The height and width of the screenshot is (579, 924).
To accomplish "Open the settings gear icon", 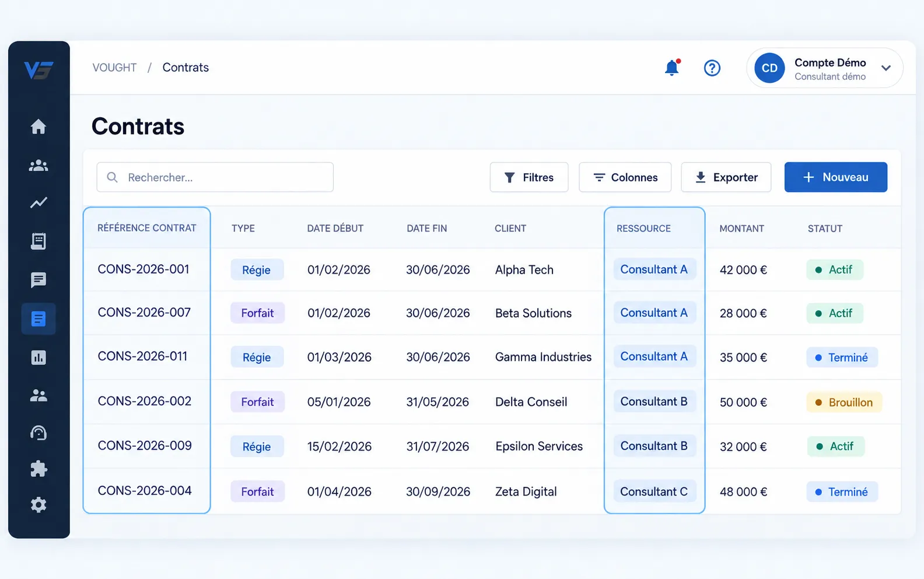I will 38,505.
